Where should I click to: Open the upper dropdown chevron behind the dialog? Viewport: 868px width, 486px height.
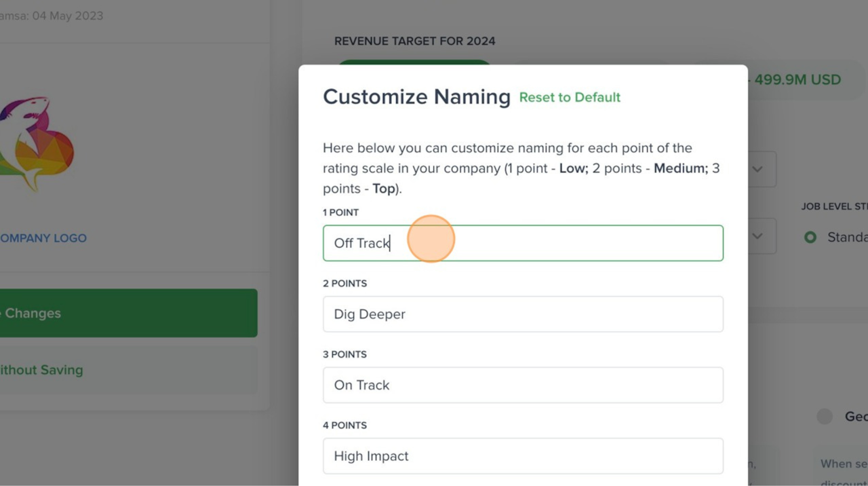coord(757,169)
